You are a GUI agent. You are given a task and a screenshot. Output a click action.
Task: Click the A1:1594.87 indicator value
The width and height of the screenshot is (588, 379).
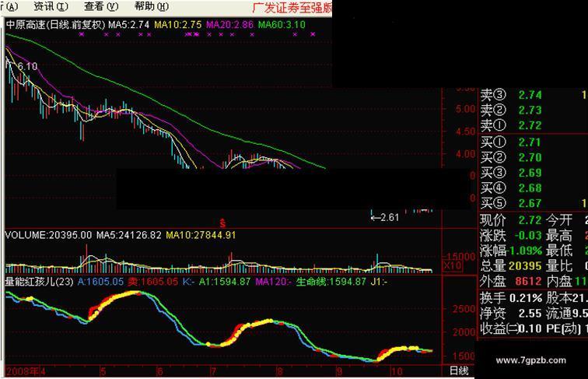coord(224,282)
